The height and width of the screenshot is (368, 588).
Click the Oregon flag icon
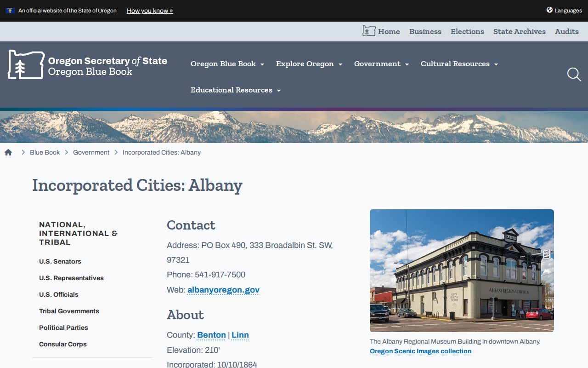pos(10,11)
